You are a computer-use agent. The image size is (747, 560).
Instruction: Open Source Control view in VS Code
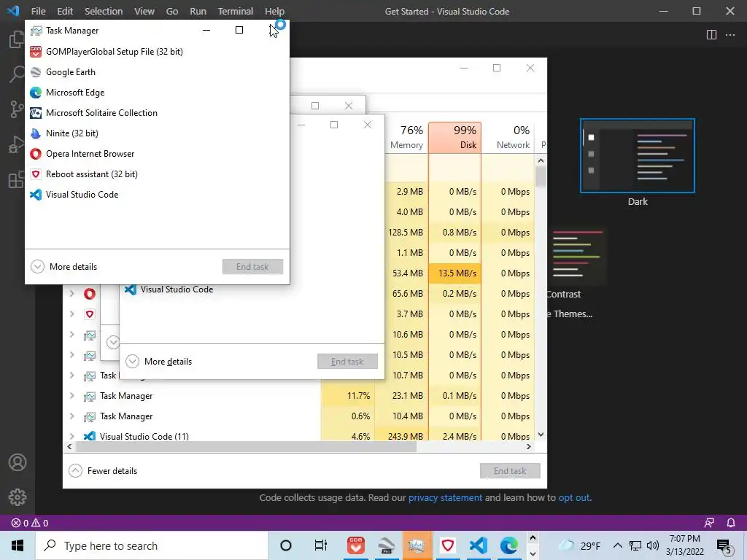pyautogui.click(x=17, y=109)
